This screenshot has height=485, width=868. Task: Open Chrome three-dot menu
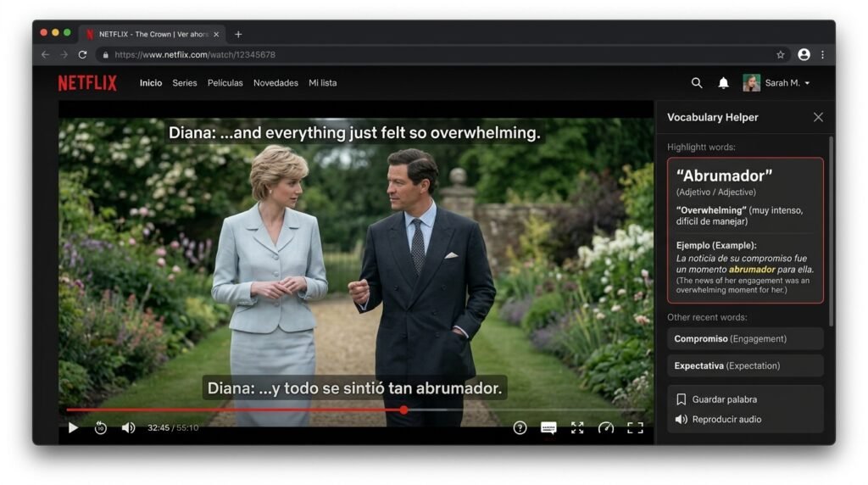point(822,54)
